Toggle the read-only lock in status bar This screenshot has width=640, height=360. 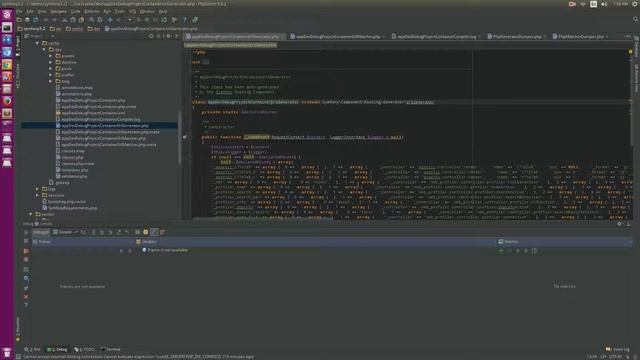click(628, 357)
